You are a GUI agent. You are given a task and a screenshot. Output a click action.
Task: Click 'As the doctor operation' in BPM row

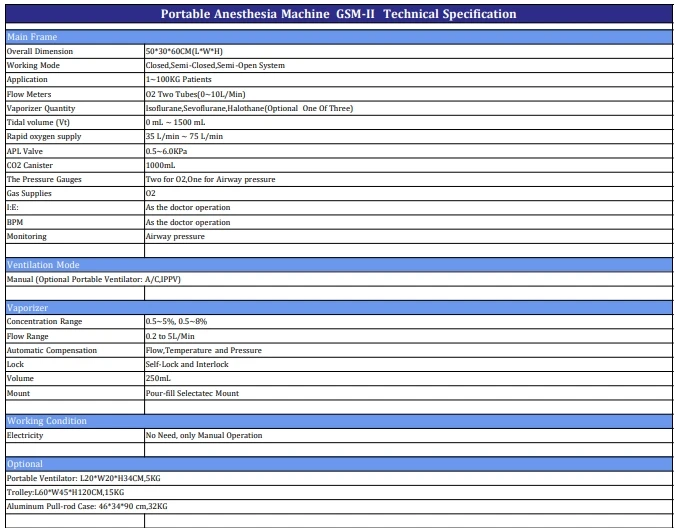[x=188, y=222]
